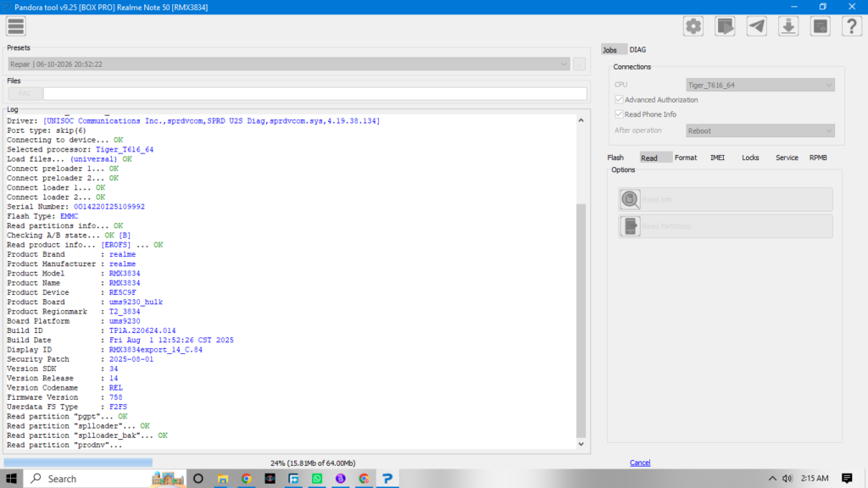Viewport: 868px width, 488px height.
Task: Click the Build Date value
Action: pyautogui.click(x=171, y=341)
